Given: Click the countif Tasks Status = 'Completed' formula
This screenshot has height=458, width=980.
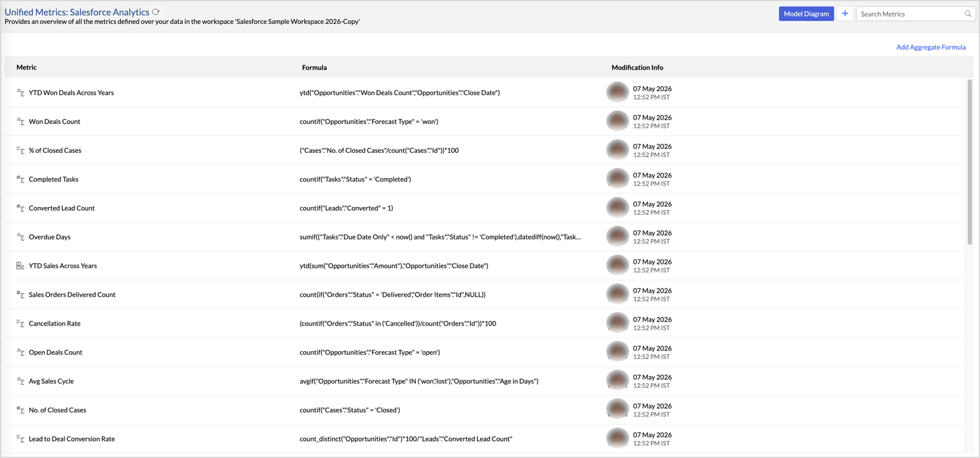Looking at the screenshot, I should (355, 179).
